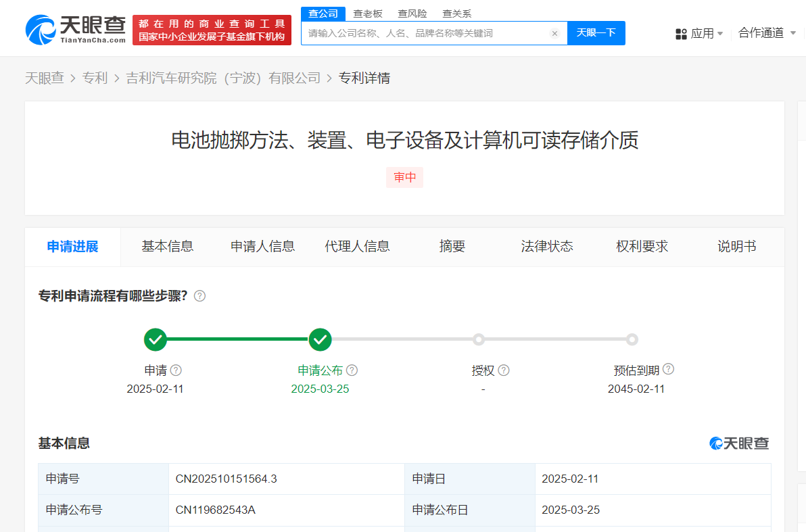Click the 专利 breadcrumb link
Image resolution: width=806 pixels, height=532 pixels.
[x=95, y=78]
